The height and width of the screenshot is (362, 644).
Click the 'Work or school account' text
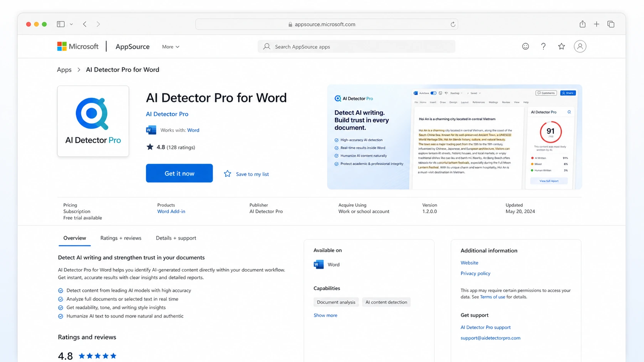click(x=364, y=211)
